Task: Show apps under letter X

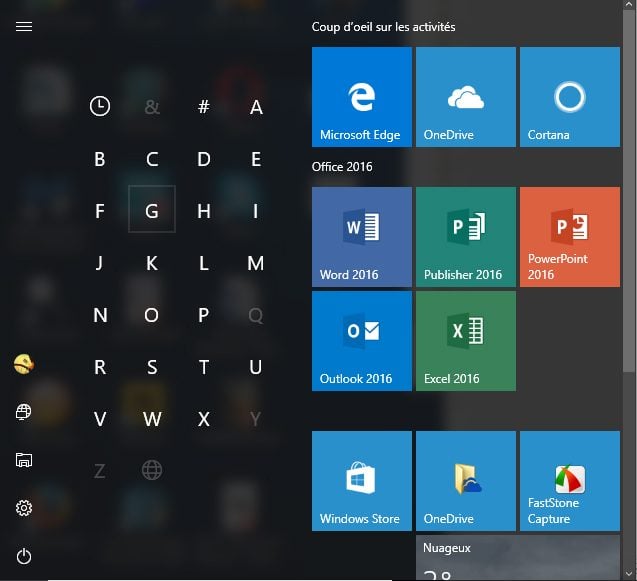Action: point(204,418)
